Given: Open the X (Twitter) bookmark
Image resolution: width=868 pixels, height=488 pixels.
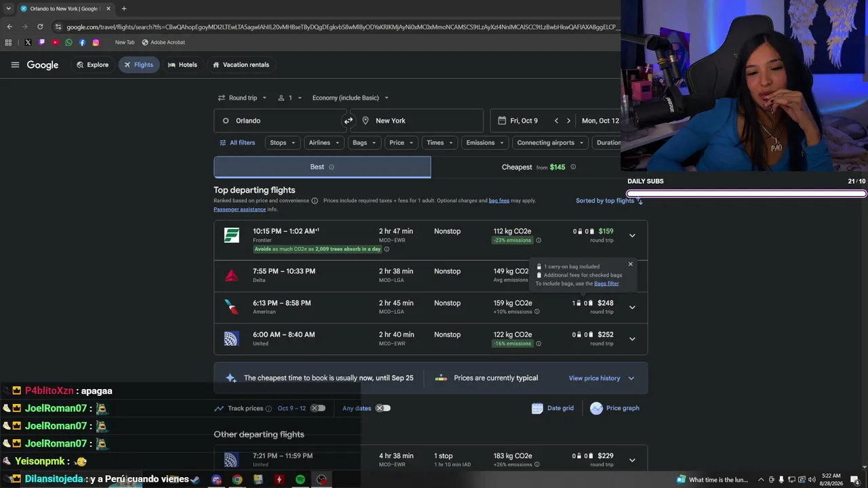Looking at the screenshot, I should coord(28,42).
